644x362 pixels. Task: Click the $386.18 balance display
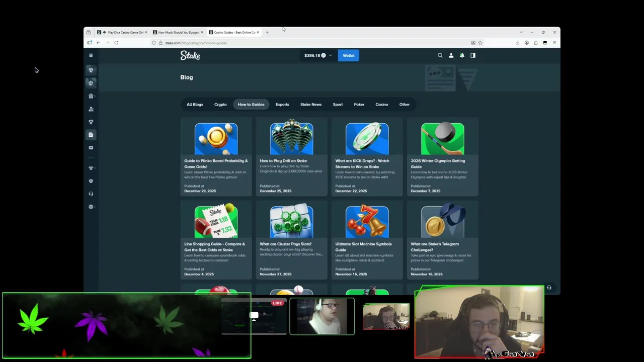pos(315,55)
